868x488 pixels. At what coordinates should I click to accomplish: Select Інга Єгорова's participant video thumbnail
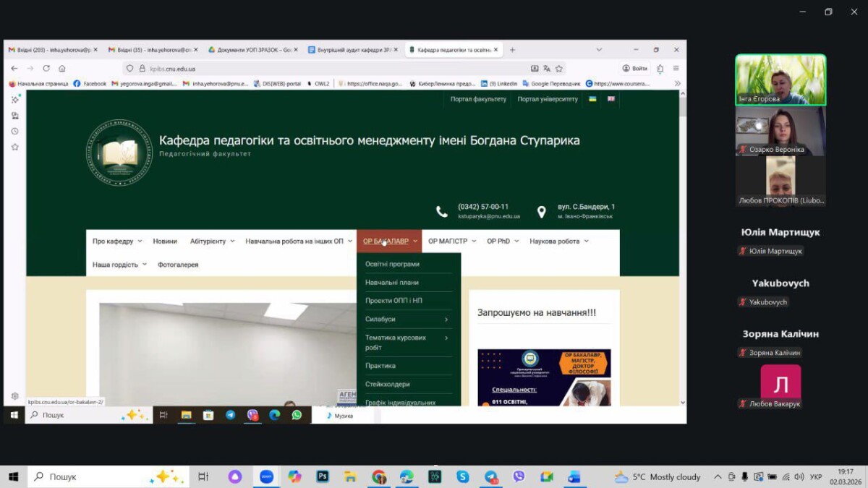(780, 80)
